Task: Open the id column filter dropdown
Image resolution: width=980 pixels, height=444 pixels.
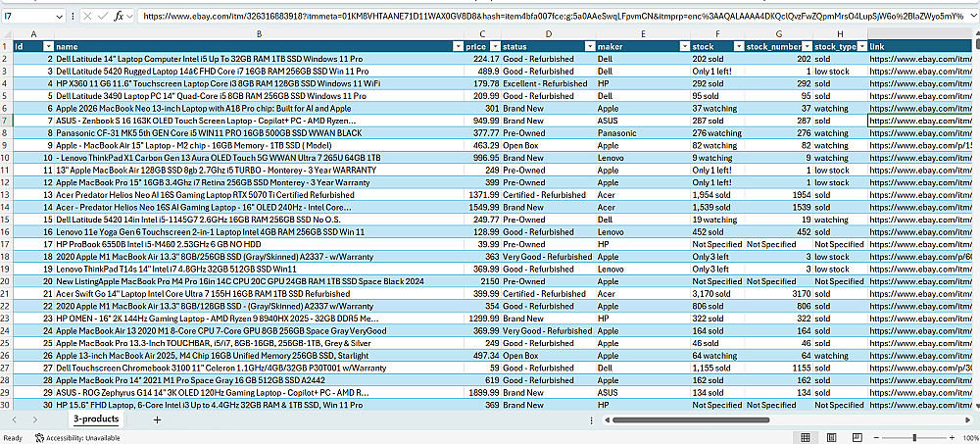Action: [48, 46]
